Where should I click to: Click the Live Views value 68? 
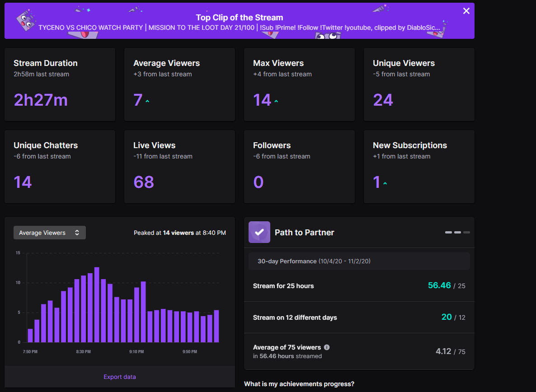tap(144, 182)
